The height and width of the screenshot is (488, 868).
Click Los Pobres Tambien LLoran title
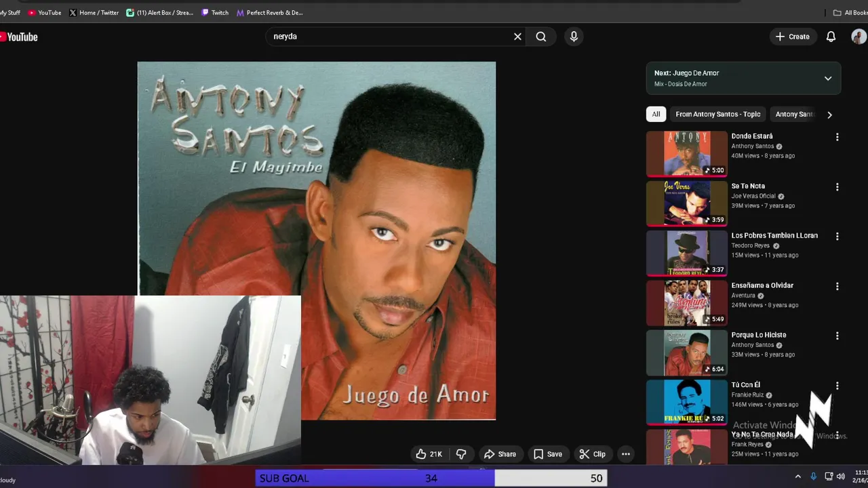click(x=774, y=235)
